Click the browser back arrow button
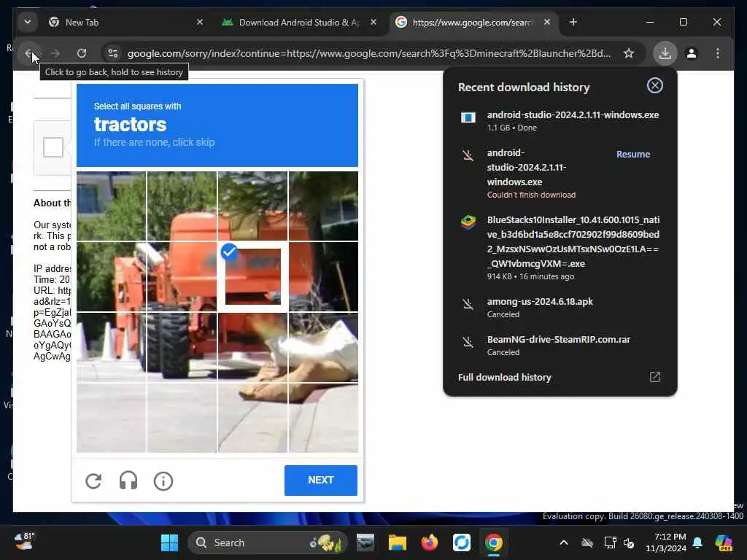 [x=28, y=53]
